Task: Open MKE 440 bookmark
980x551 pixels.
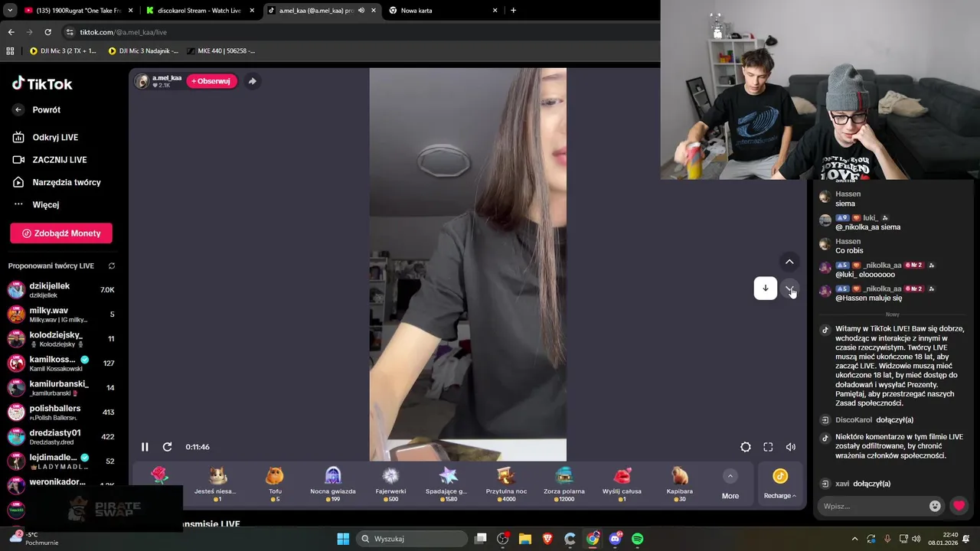Action: [x=220, y=51]
